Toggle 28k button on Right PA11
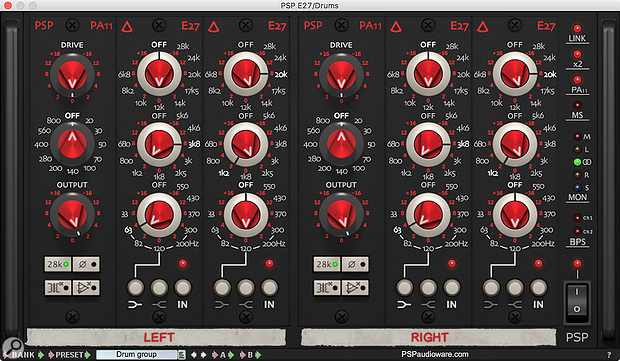 327,264
